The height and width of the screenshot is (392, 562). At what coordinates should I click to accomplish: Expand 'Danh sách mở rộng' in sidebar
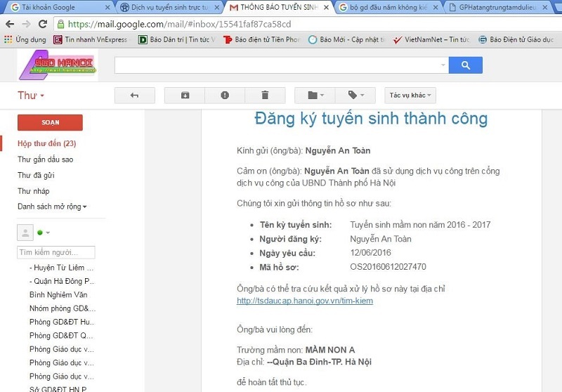pos(53,207)
